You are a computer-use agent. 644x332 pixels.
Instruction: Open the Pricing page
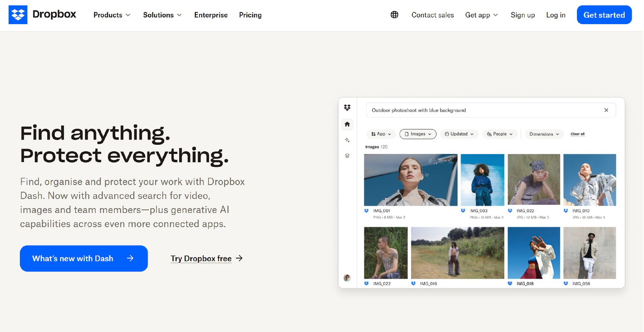pos(251,15)
